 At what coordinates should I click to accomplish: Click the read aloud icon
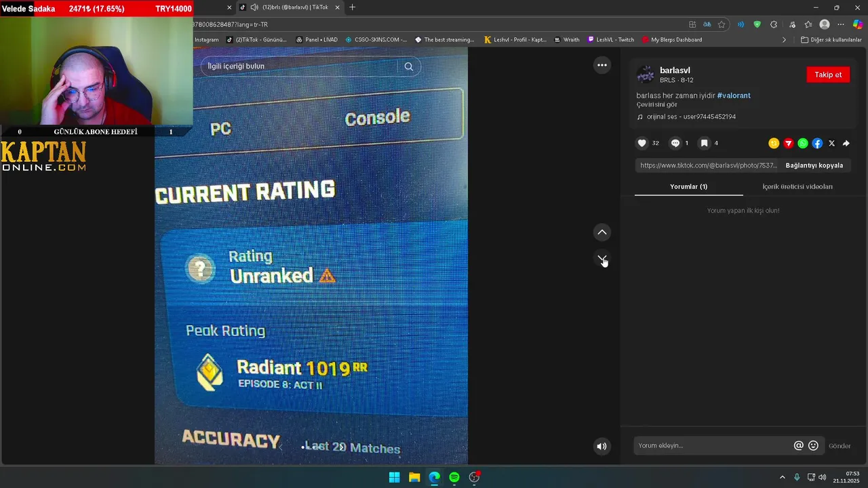[741, 24]
